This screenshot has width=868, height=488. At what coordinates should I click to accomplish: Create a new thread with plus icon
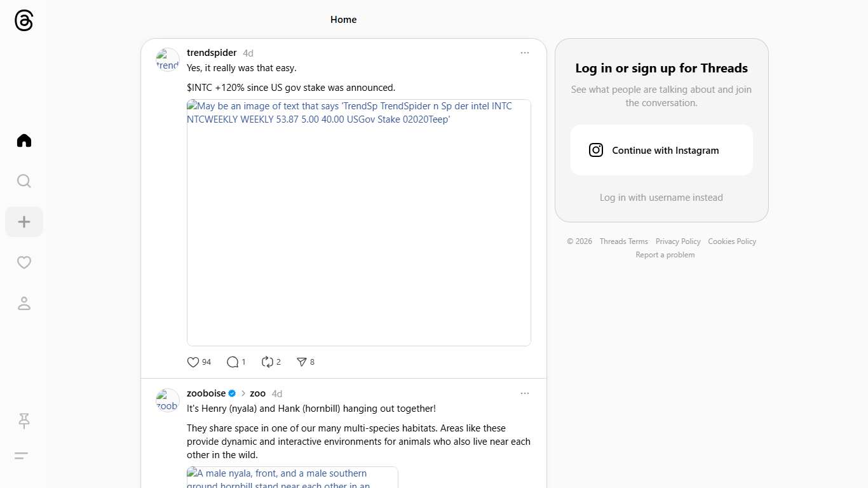[x=24, y=222]
